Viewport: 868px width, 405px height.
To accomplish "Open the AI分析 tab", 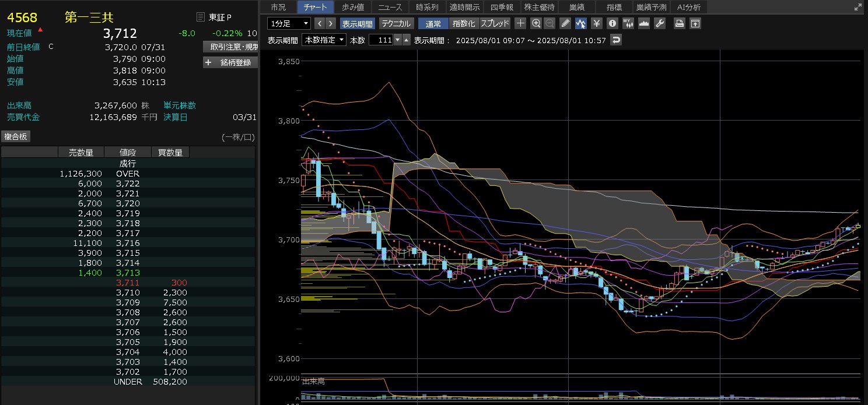I will coord(689,7).
